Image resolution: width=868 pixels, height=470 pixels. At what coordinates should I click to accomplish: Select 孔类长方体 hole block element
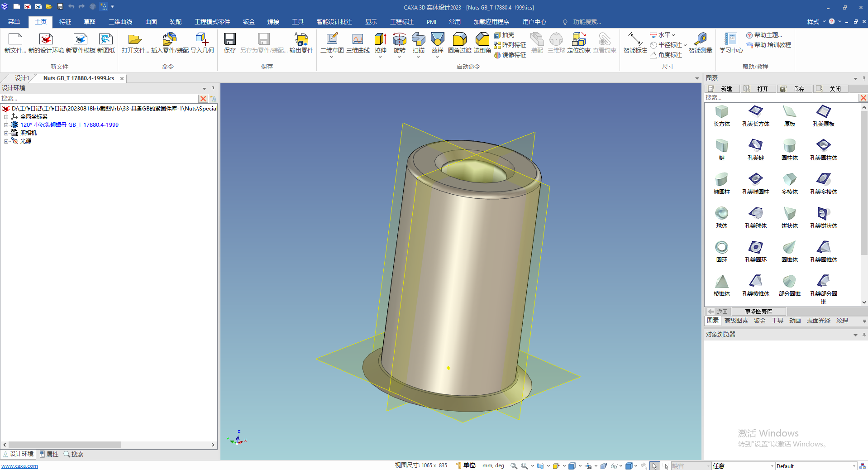(x=755, y=115)
